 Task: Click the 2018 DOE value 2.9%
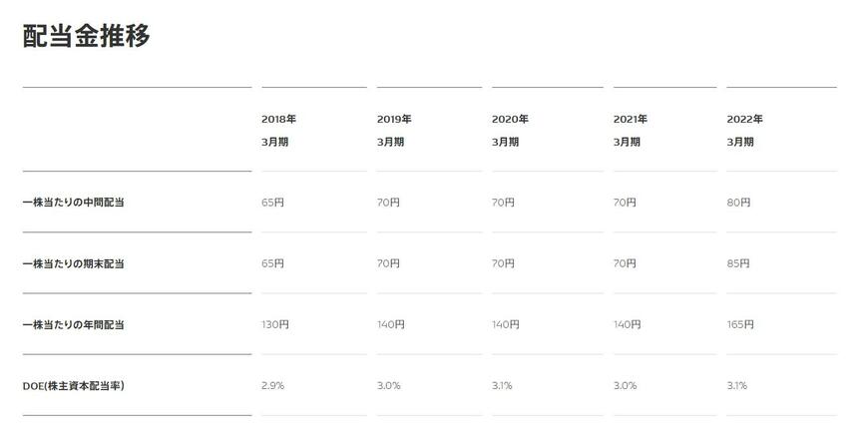coord(272,386)
